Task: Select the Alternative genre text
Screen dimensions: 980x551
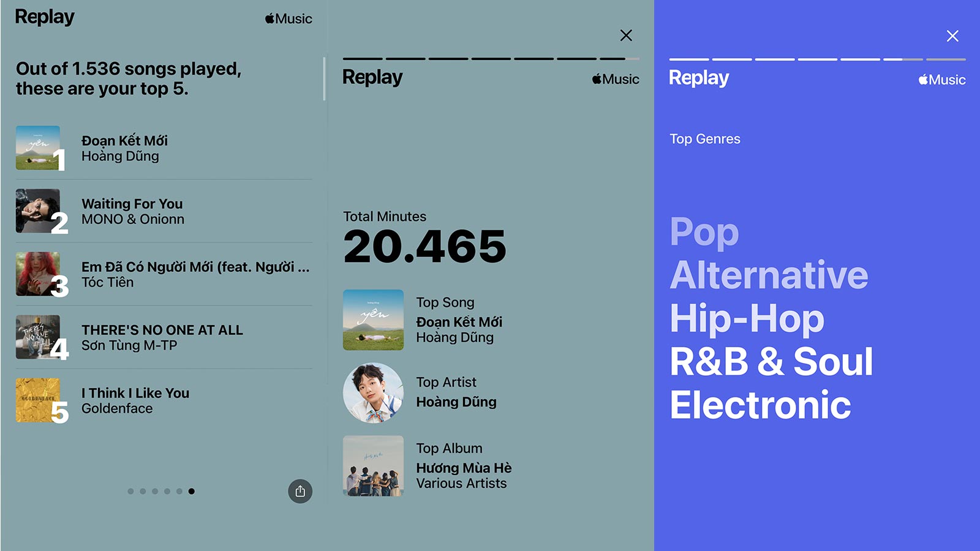Action: pos(769,274)
